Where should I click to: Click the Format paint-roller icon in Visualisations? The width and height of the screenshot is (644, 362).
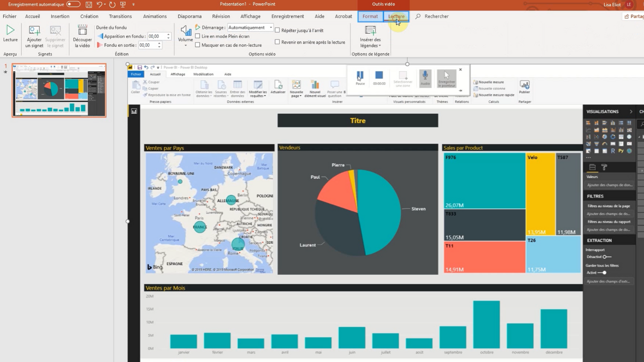click(x=604, y=167)
